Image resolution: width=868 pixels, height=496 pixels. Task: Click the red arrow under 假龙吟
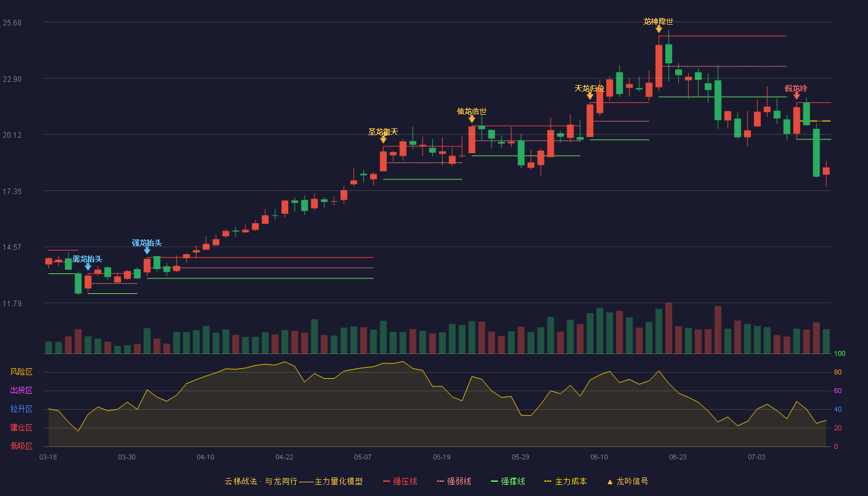pyautogui.click(x=796, y=96)
